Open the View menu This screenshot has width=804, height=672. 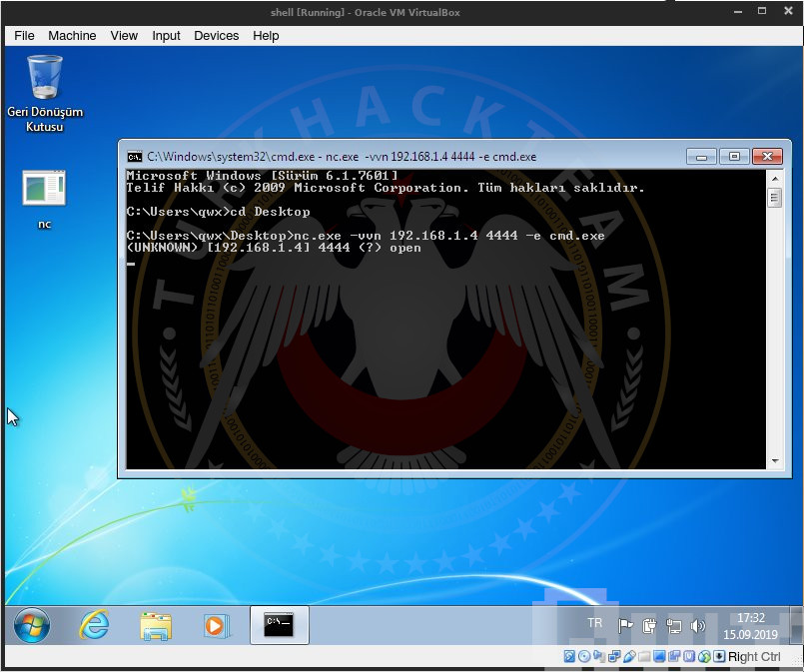[x=124, y=36]
